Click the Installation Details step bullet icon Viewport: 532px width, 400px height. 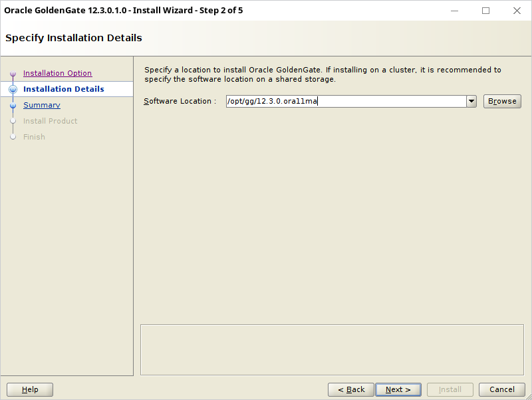click(13, 89)
